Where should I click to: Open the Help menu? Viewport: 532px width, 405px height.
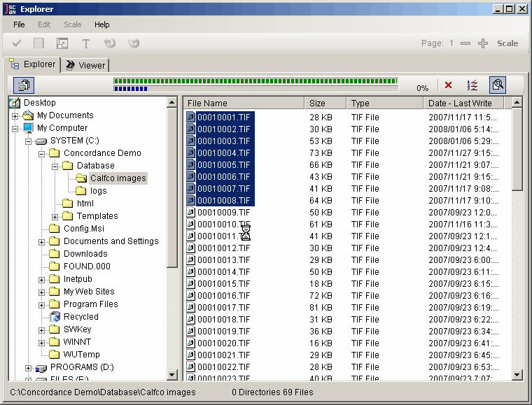pyautogui.click(x=101, y=24)
